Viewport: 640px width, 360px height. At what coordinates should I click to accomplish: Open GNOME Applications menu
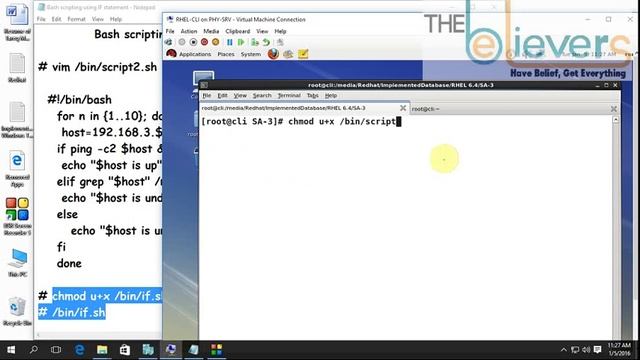[x=195, y=54]
